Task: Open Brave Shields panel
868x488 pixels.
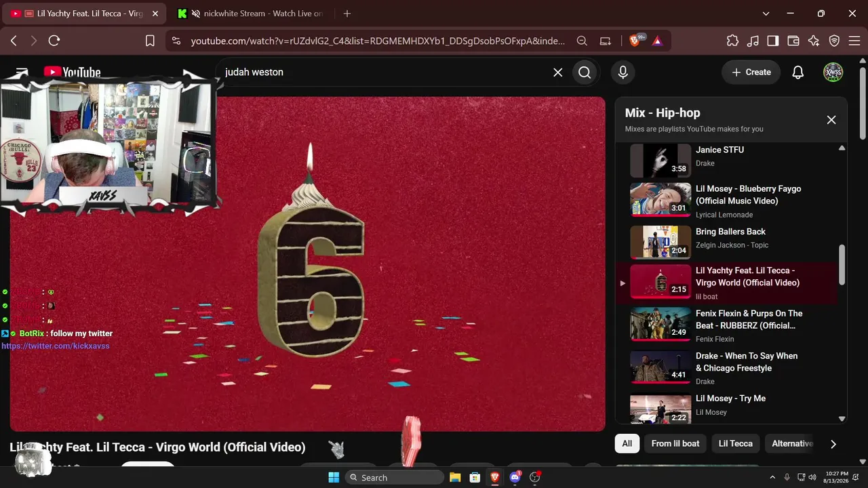Action: 635,41
